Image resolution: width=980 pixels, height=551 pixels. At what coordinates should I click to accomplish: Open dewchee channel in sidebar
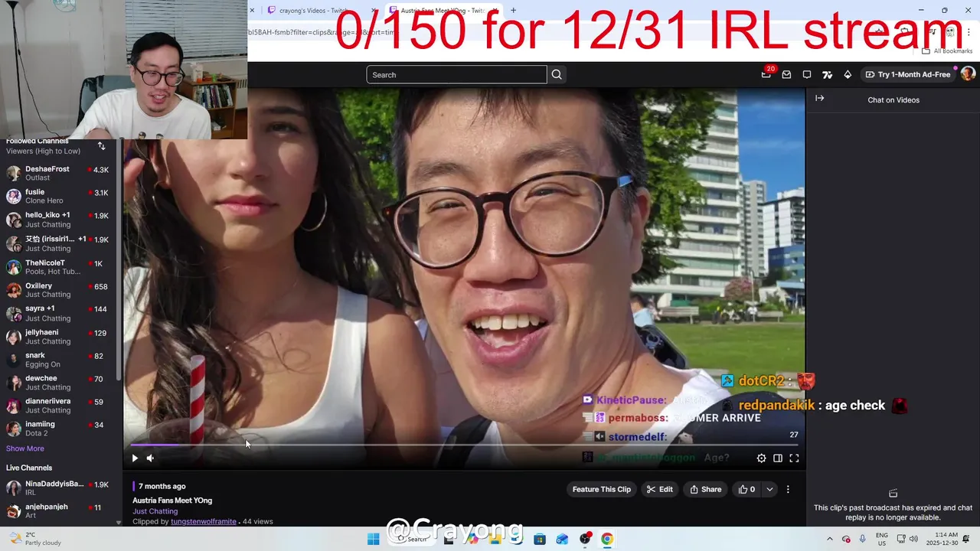pos(59,383)
